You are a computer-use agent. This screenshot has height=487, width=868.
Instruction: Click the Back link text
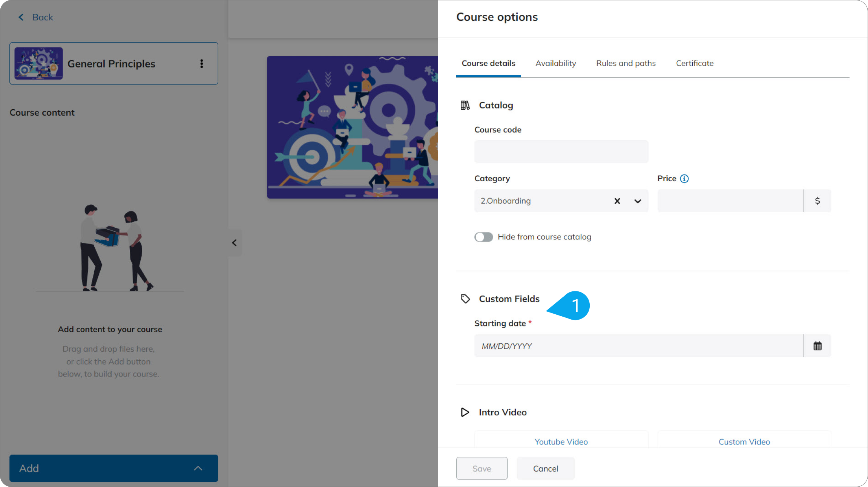(43, 17)
